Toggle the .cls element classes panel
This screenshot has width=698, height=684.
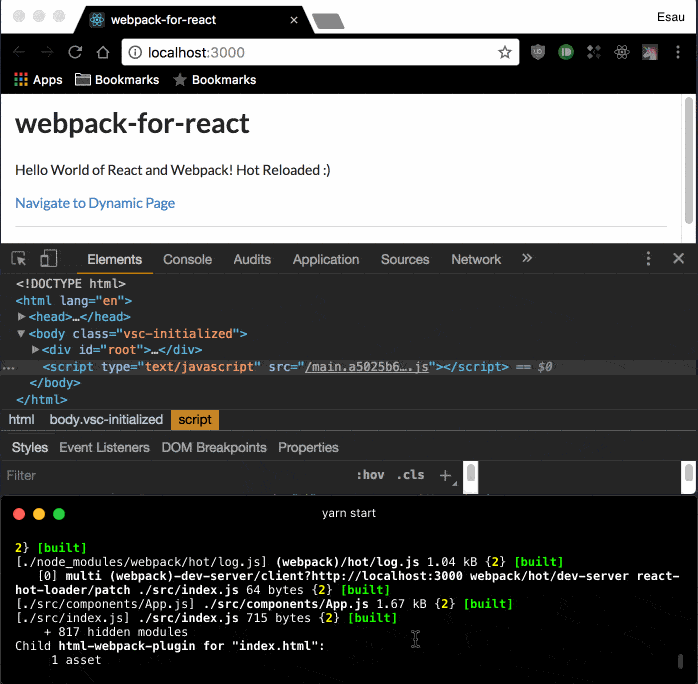[x=411, y=475]
